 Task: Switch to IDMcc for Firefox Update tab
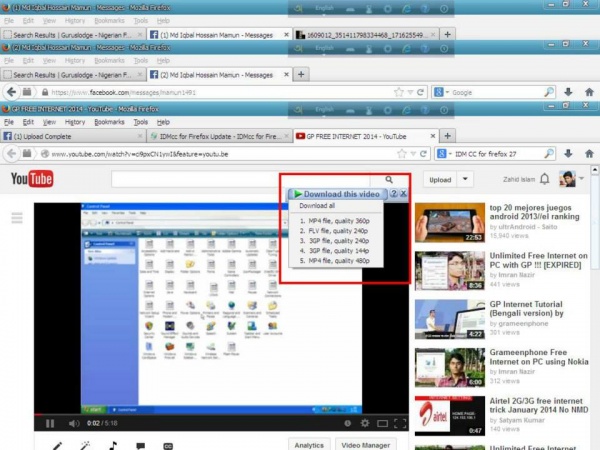click(x=220, y=136)
